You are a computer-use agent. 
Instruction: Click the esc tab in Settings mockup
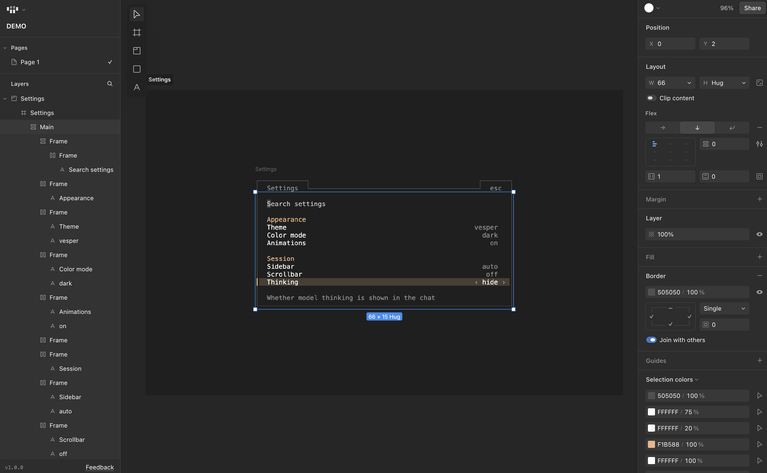click(x=496, y=188)
